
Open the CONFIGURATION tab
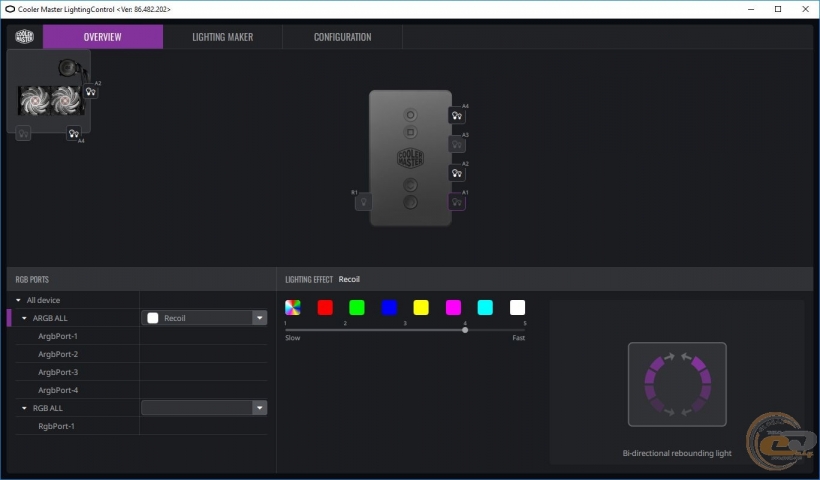tap(343, 37)
